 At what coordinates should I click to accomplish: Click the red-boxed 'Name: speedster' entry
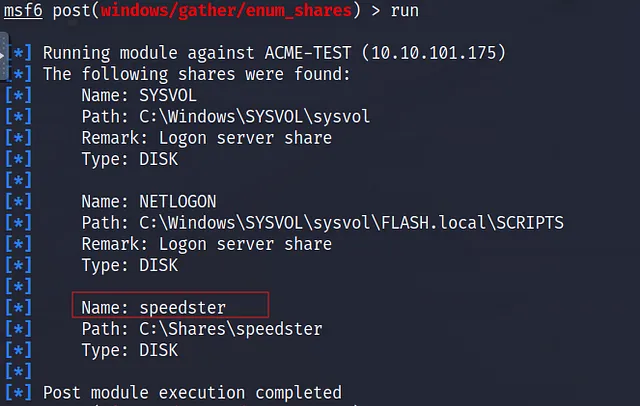pos(170,305)
